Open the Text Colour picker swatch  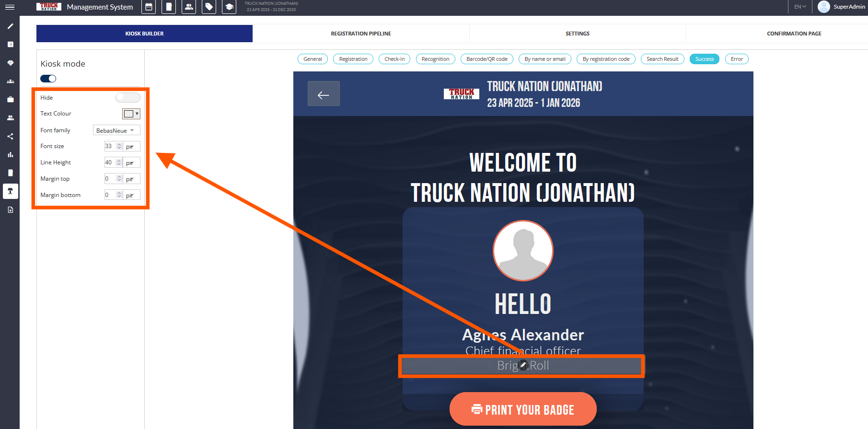pyautogui.click(x=131, y=114)
